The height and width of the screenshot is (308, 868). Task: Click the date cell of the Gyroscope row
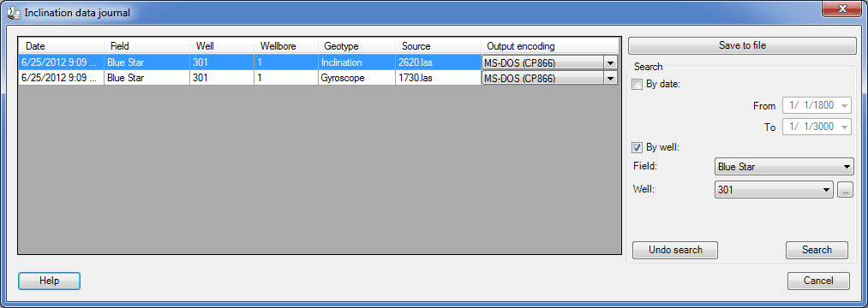(62, 78)
